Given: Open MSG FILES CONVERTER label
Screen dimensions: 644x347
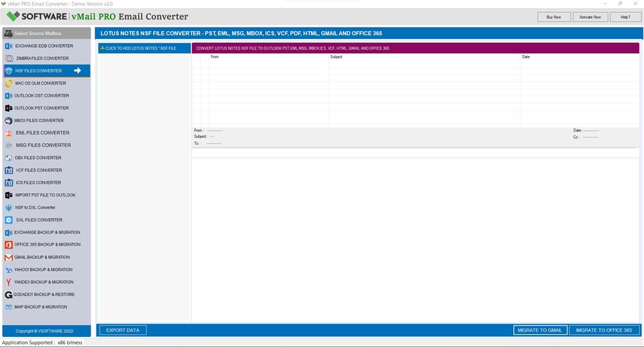Looking at the screenshot, I should click(43, 145).
